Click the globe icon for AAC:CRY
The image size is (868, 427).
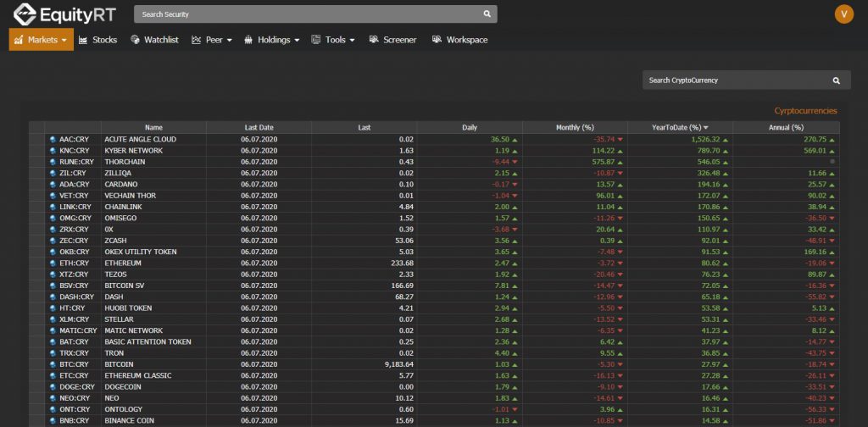point(53,140)
